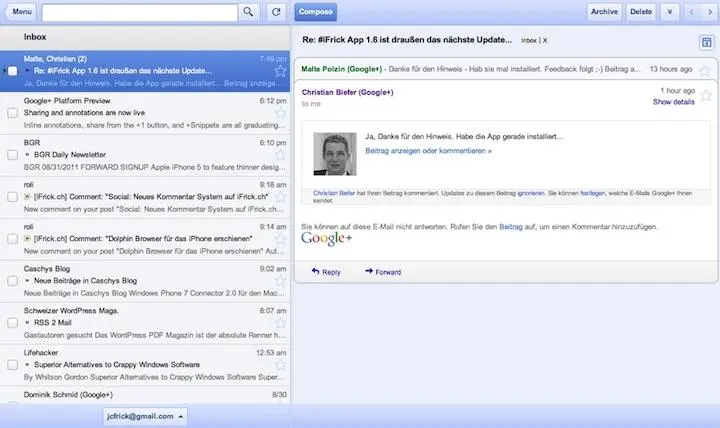Star the RSS 2 Mail email
The width and height of the screenshot is (720, 428).
[x=280, y=323]
